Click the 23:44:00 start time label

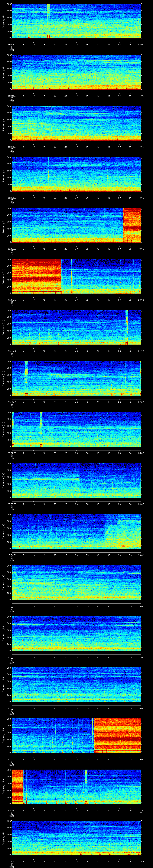pos(12,44)
